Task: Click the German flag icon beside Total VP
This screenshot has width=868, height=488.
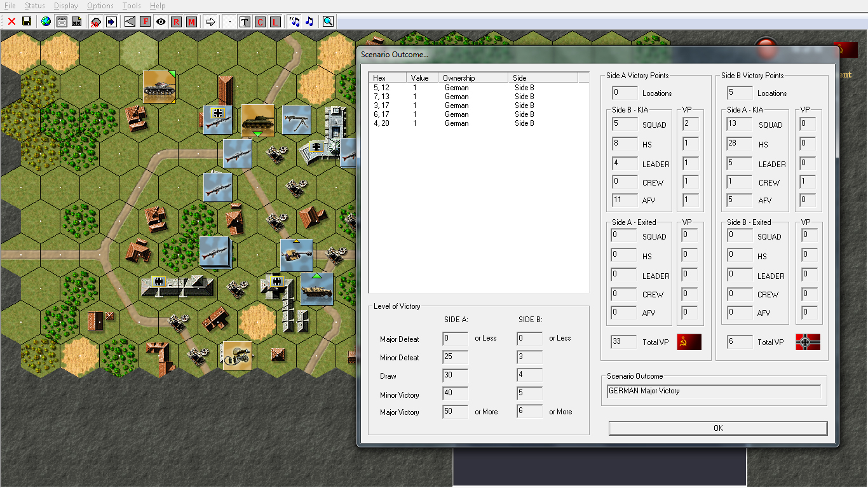Action: click(x=808, y=342)
